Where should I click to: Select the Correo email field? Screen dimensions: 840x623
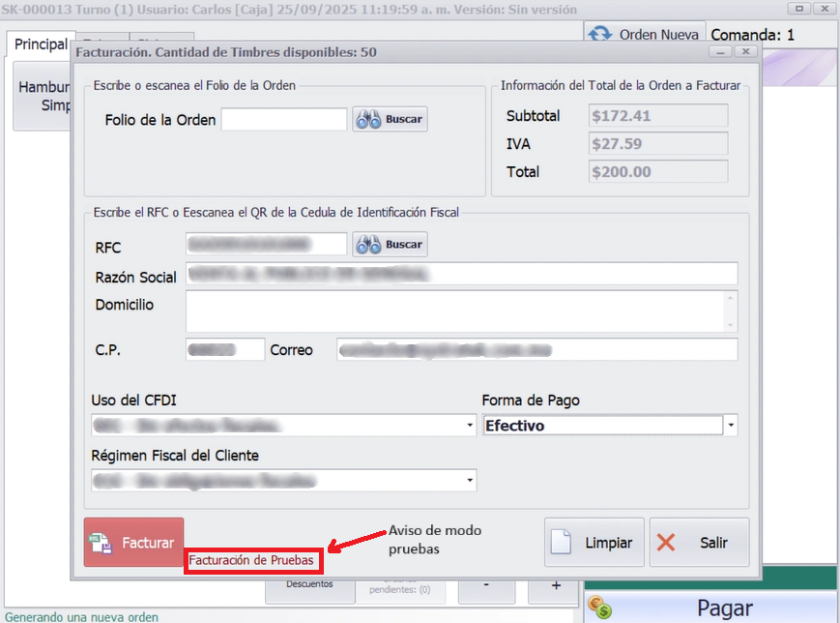point(536,349)
